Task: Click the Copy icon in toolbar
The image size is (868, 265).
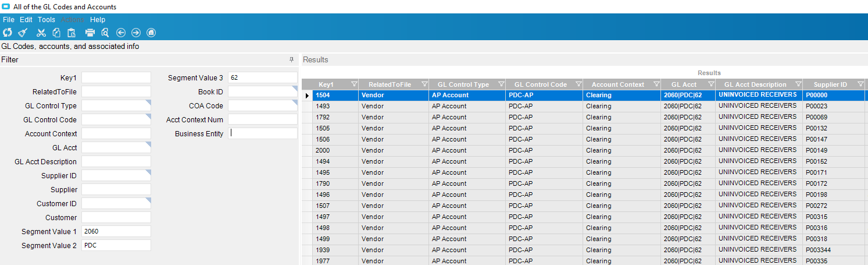Action: [56, 33]
